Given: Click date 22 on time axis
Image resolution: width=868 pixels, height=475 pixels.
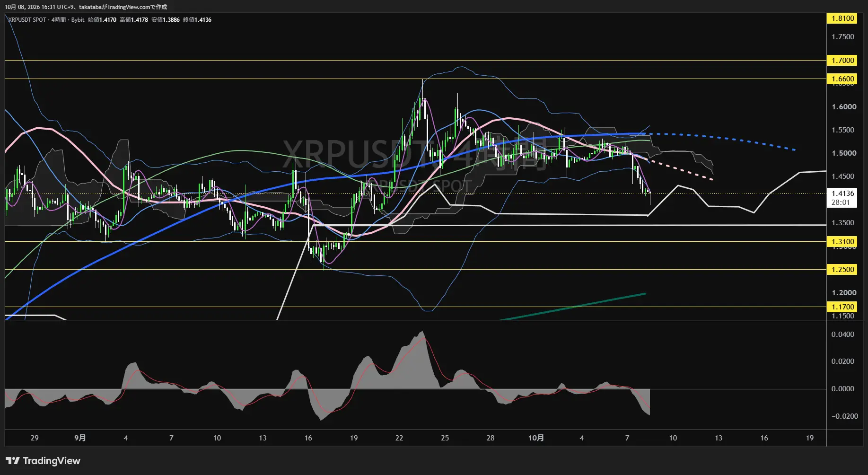Looking at the screenshot, I should tap(399, 438).
